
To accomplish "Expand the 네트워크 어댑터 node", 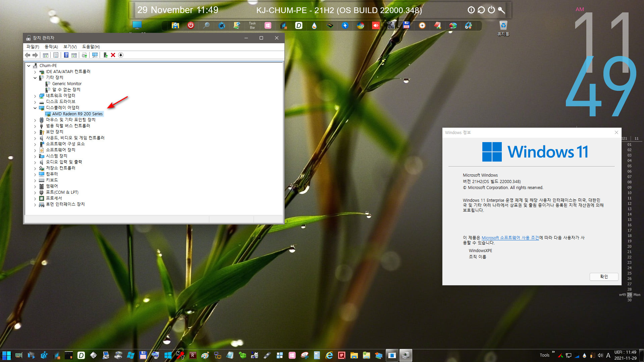I will [x=35, y=96].
